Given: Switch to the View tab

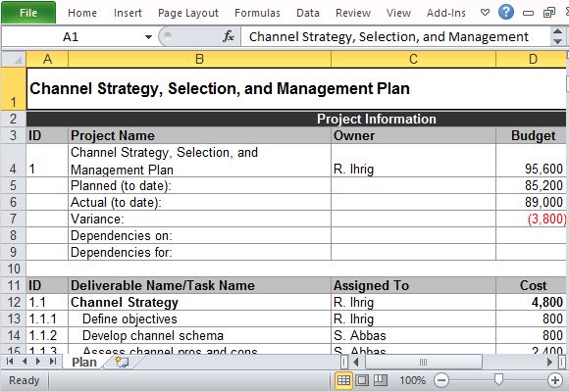Looking at the screenshot, I should (x=398, y=13).
